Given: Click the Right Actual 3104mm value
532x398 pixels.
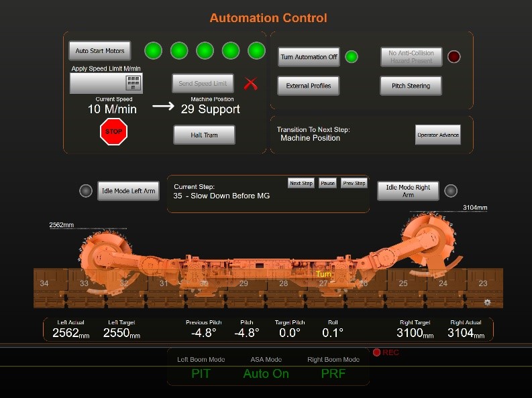Looking at the screenshot, I should pyautogui.click(x=466, y=333).
